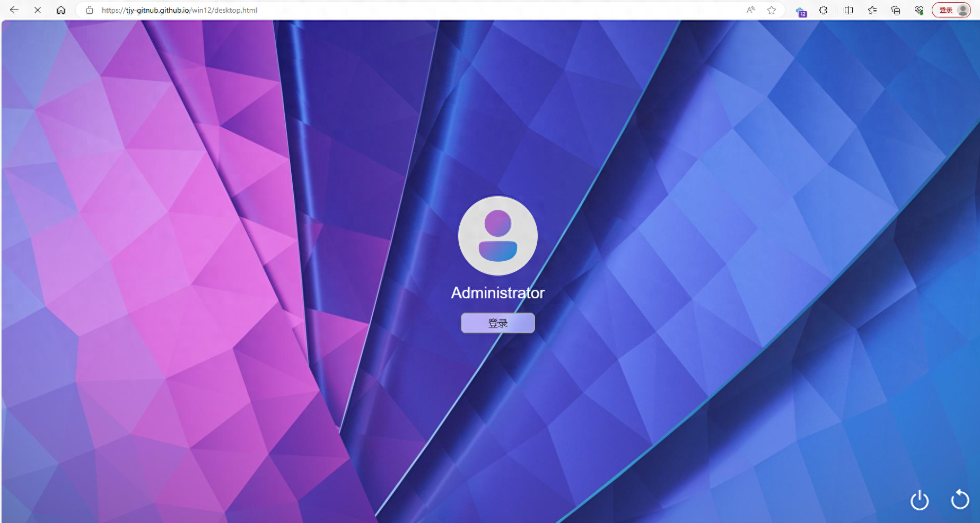980x523 pixels.
Task: Click the Administrator user avatar
Action: pos(498,236)
